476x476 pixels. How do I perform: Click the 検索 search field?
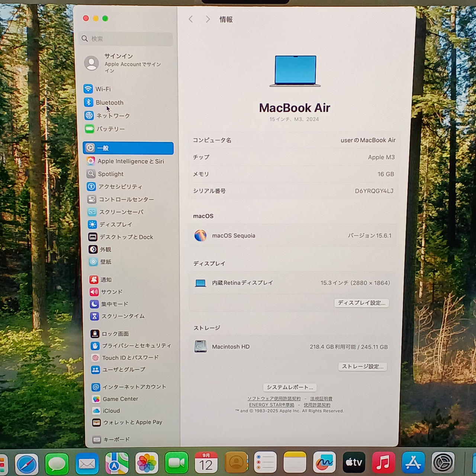126,39
